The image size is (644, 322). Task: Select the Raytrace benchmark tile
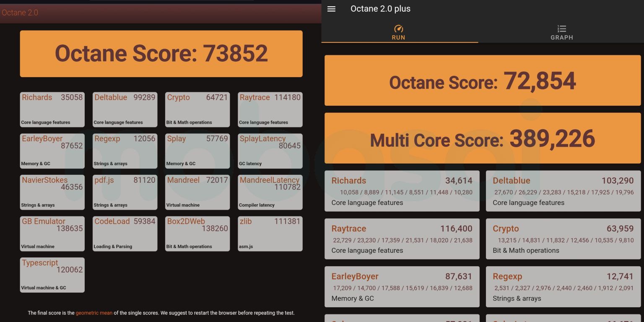click(x=270, y=109)
